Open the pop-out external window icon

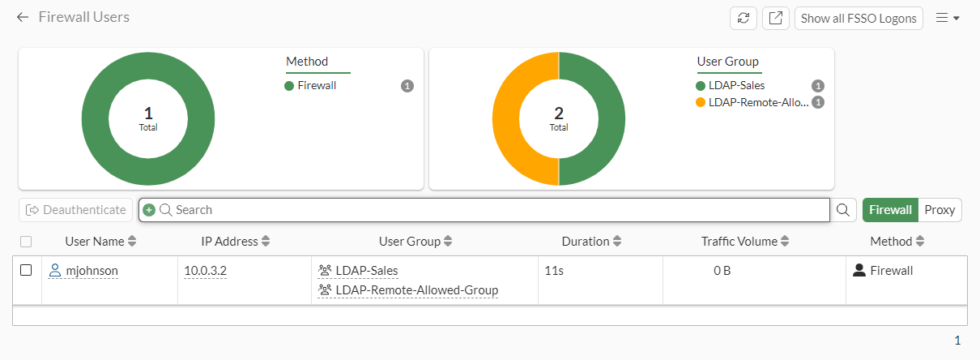pyautogui.click(x=776, y=18)
